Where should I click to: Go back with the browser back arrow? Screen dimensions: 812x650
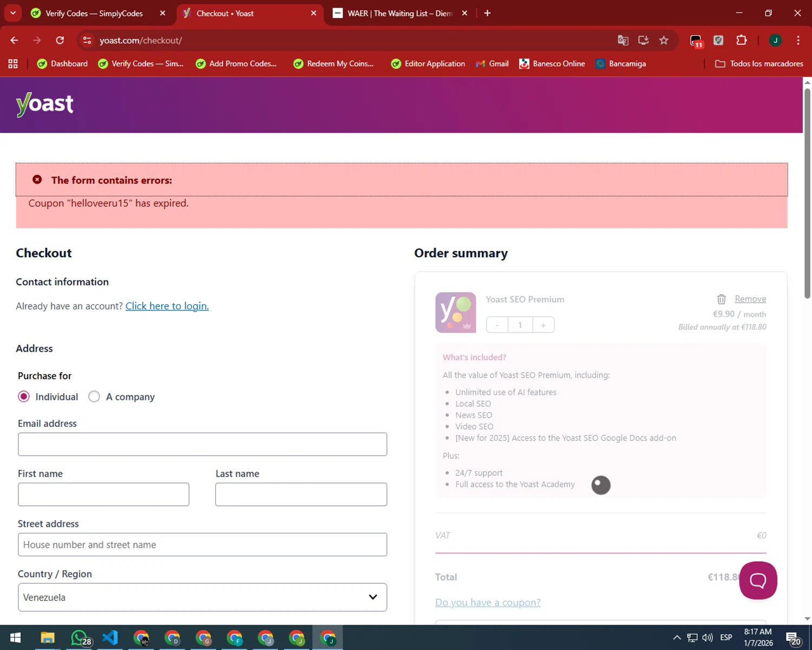[15, 40]
